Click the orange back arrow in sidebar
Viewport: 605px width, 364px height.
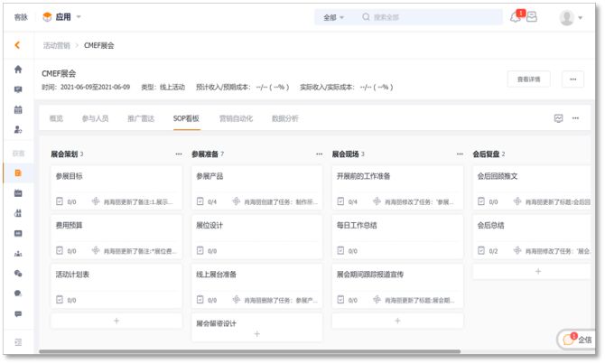click(x=17, y=45)
